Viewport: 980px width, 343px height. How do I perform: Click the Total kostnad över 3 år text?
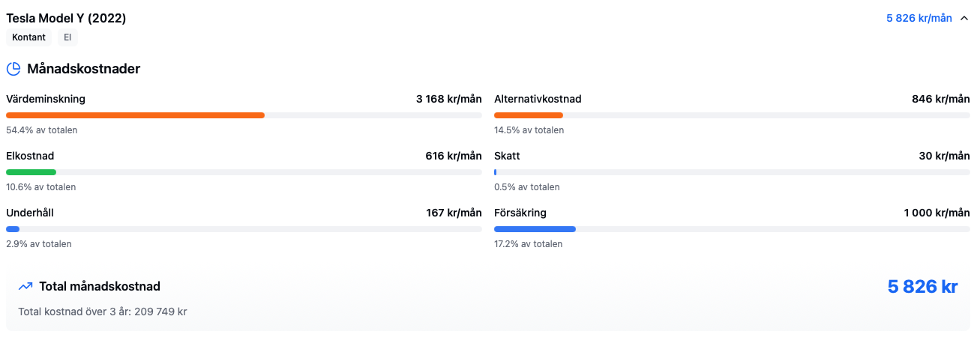(103, 311)
